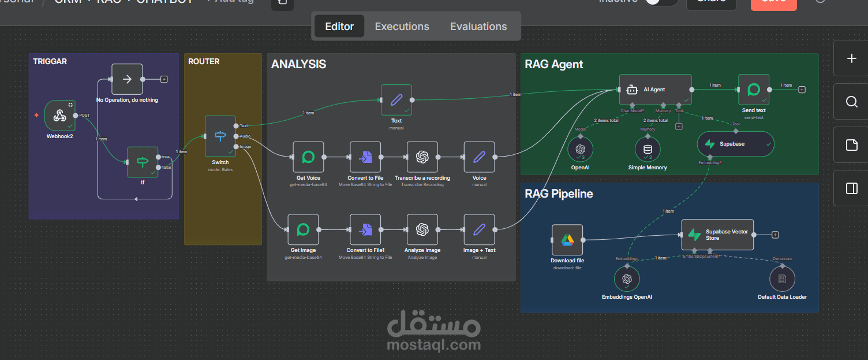Click the Add tag link

pos(230,2)
